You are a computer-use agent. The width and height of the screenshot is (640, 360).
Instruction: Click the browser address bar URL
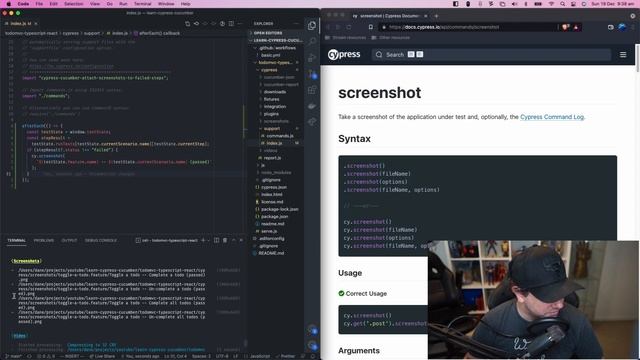[x=444, y=27]
